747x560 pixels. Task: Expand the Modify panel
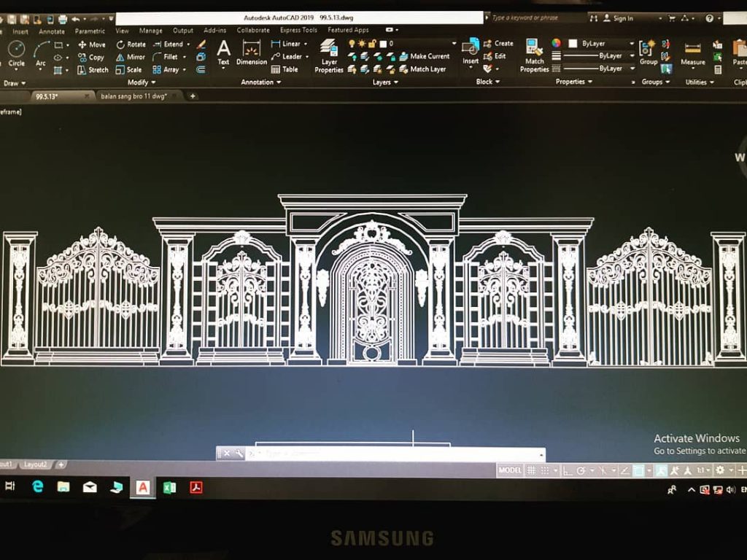click(142, 82)
